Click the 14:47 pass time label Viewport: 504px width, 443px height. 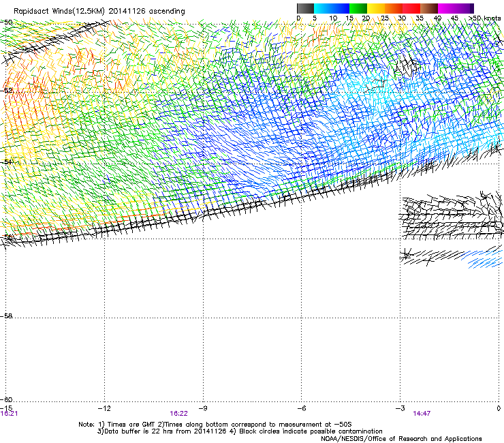click(x=422, y=414)
